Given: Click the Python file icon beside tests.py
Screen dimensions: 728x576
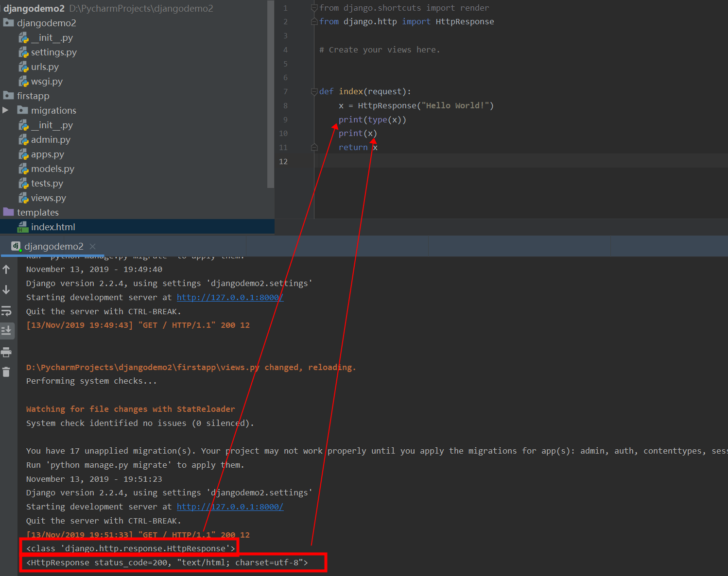Looking at the screenshot, I should pyautogui.click(x=23, y=183).
